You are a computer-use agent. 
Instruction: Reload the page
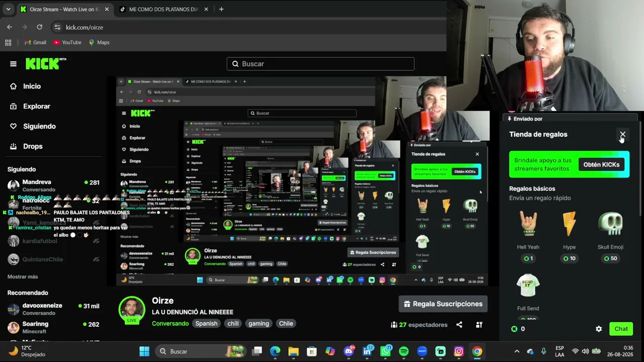39,27
